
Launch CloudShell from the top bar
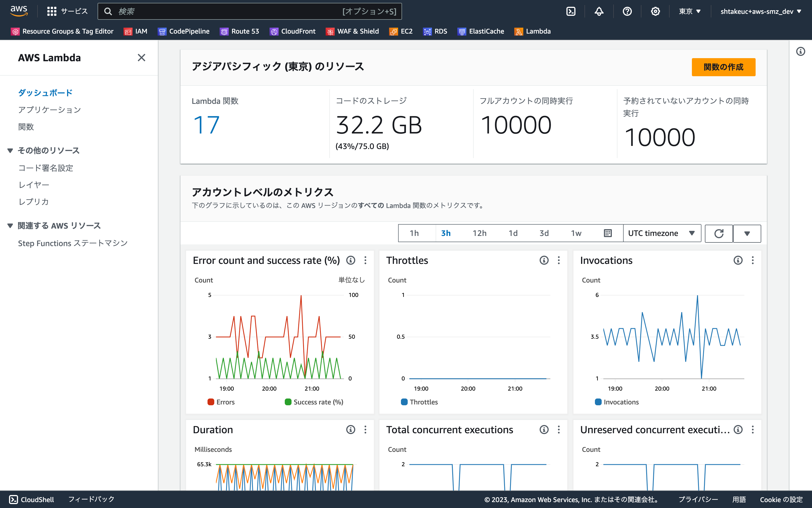[571, 11]
